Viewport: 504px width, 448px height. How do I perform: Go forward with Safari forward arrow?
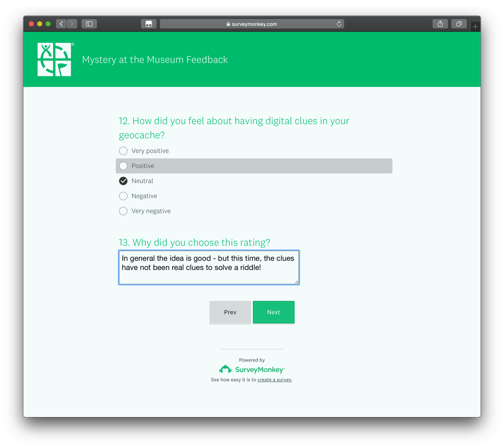tap(72, 24)
